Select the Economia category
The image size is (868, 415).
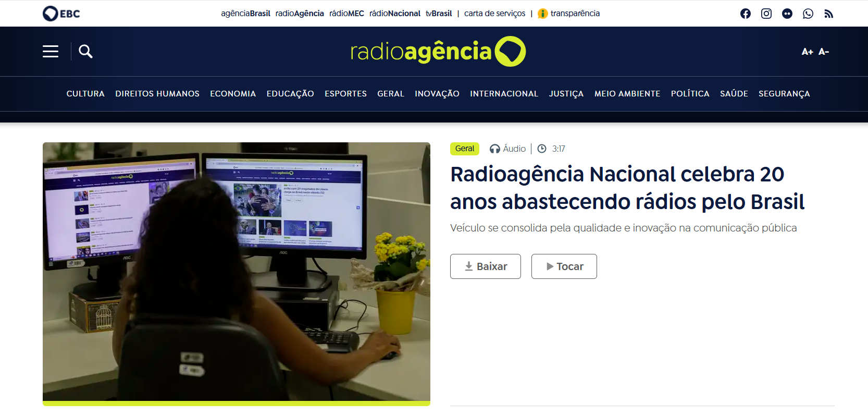[233, 94]
